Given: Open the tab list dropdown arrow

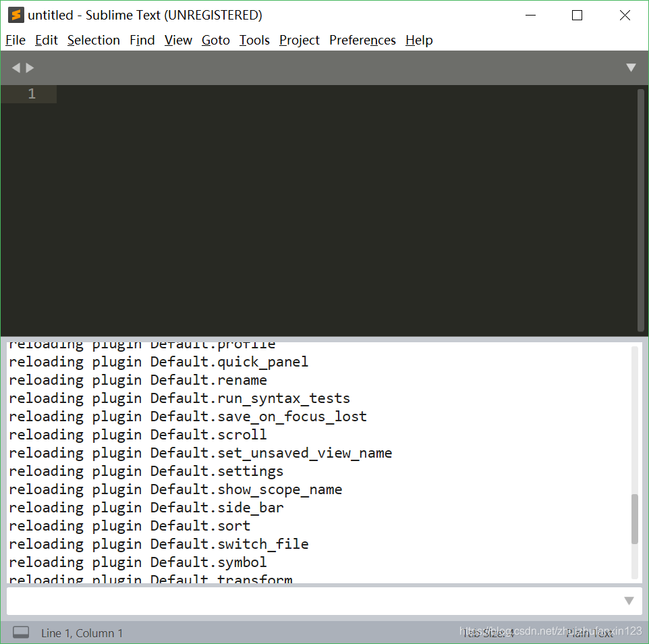Looking at the screenshot, I should 631,68.
